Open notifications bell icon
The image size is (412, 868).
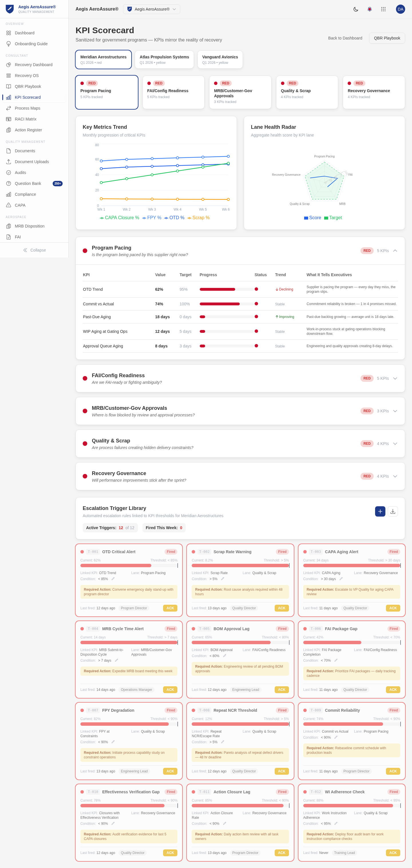tap(370, 9)
